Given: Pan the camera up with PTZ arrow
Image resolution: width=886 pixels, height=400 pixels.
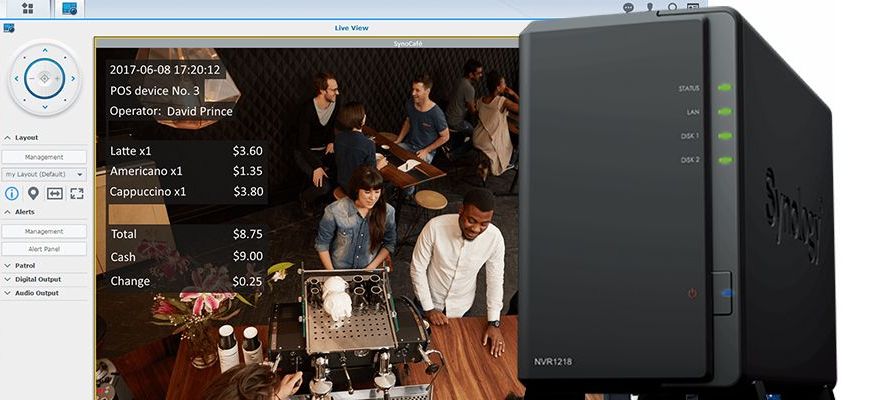Looking at the screenshot, I should (45, 50).
